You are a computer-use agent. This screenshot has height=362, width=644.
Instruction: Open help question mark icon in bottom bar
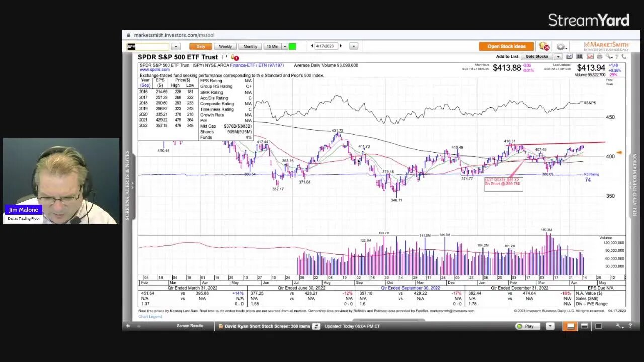point(630,326)
